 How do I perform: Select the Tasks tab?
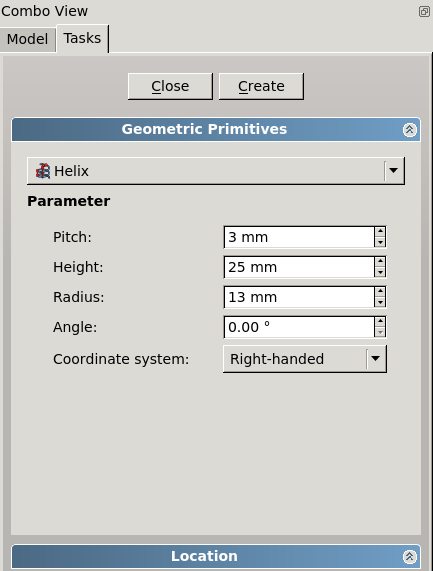(83, 38)
